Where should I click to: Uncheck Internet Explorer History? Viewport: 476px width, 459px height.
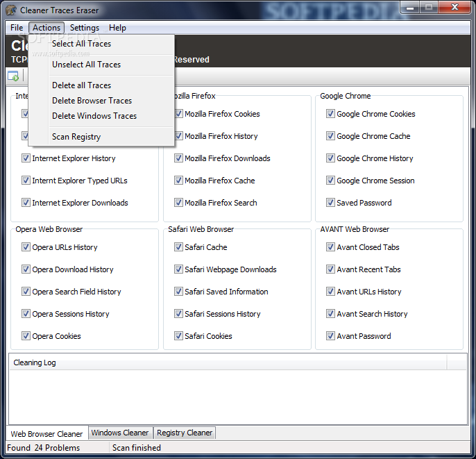point(26,158)
